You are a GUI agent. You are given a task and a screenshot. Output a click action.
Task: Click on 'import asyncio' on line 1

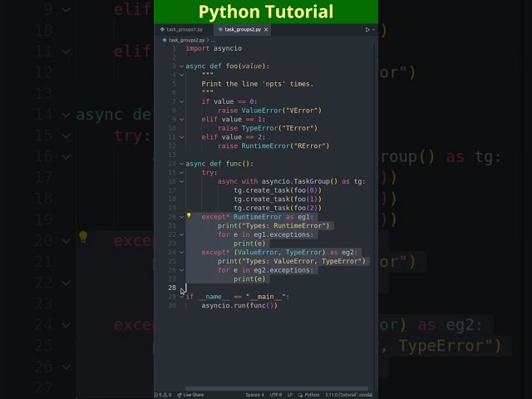point(214,48)
